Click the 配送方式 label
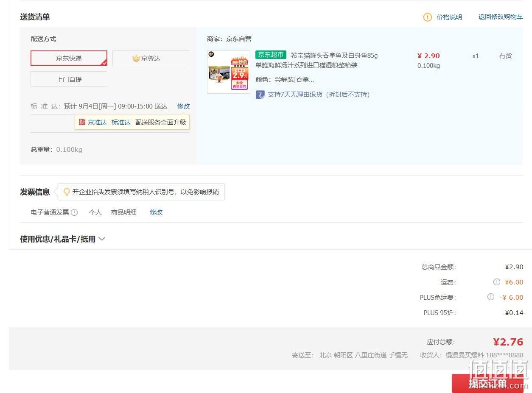 (x=43, y=39)
